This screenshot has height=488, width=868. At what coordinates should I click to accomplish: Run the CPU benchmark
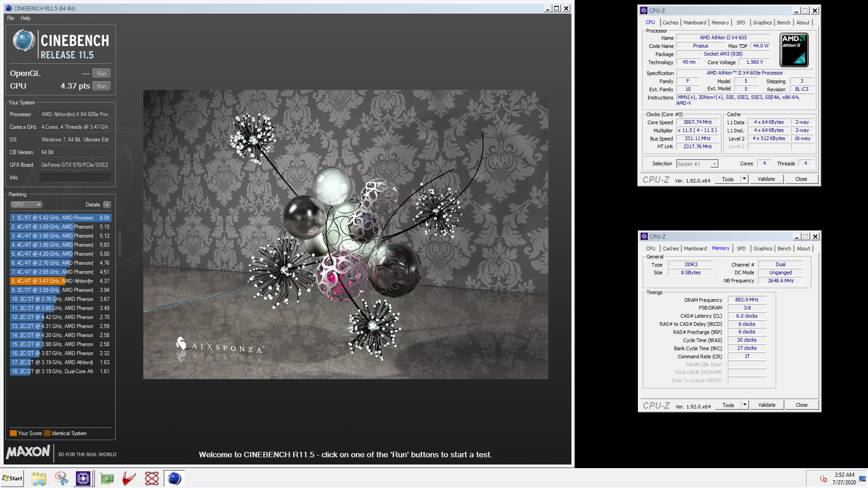click(102, 86)
